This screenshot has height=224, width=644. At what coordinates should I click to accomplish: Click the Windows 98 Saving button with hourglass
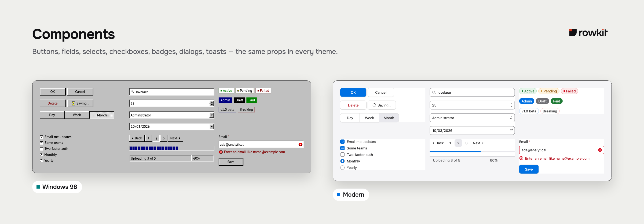[x=80, y=103]
